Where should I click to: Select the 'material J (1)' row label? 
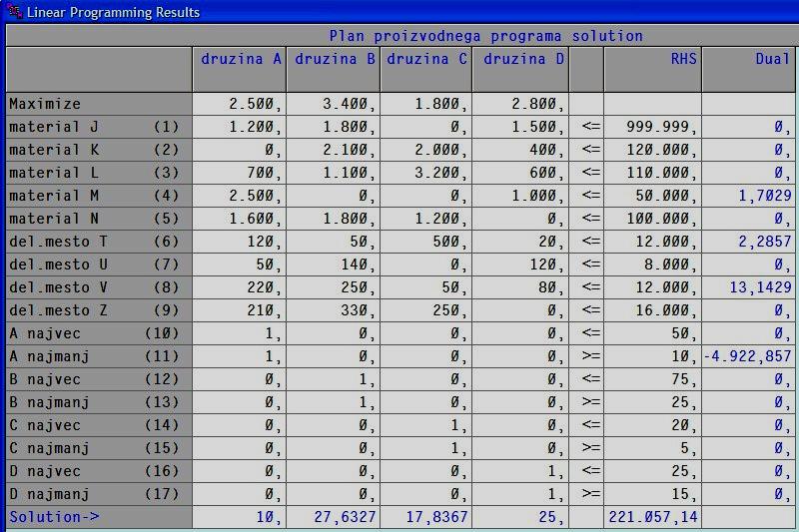coord(99,127)
